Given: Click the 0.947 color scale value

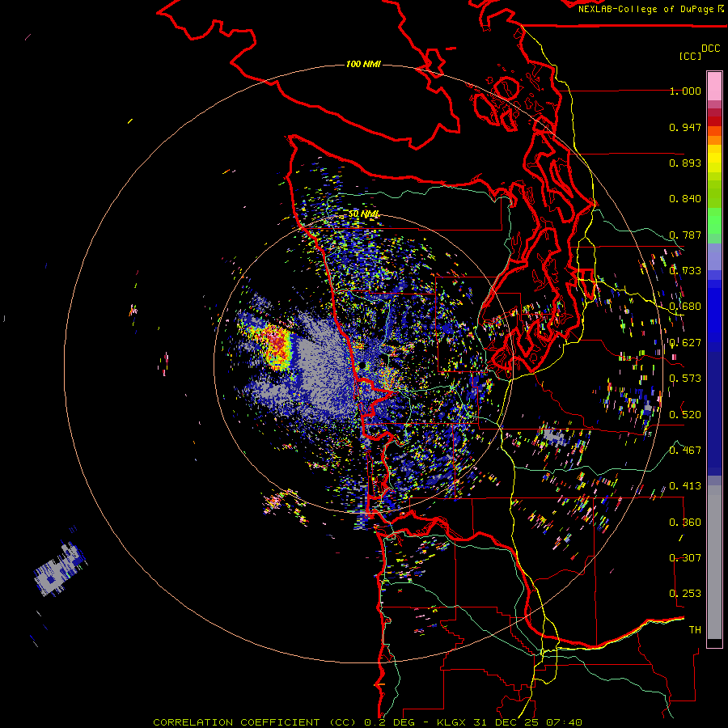Looking at the screenshot, I should tap(685, 127).
